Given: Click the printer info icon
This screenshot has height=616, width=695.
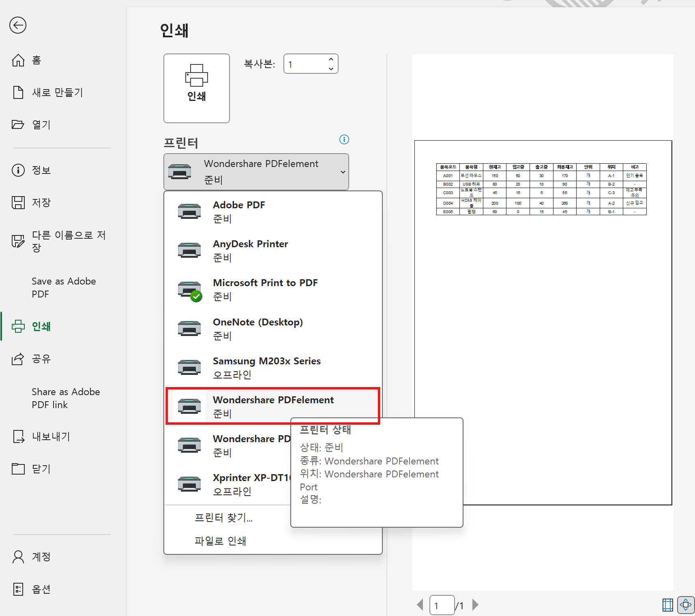Looking at the screenshot, I should coord(344,139).
